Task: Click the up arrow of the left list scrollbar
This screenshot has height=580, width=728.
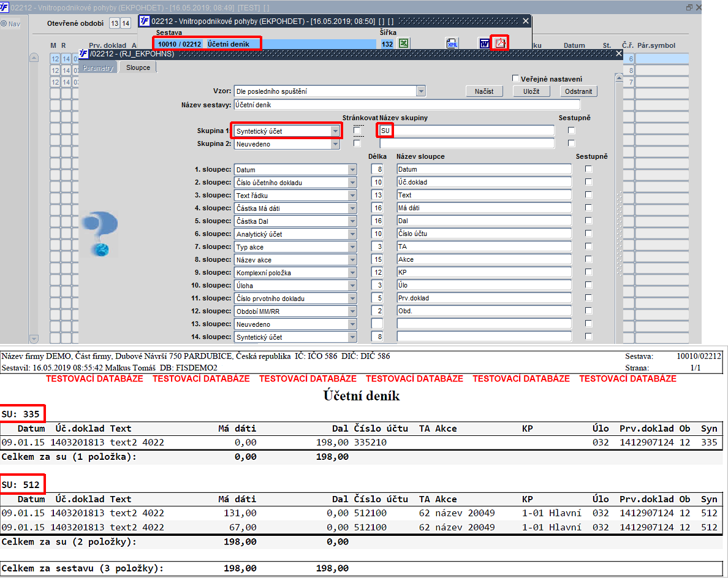Action: pos(34,58)
